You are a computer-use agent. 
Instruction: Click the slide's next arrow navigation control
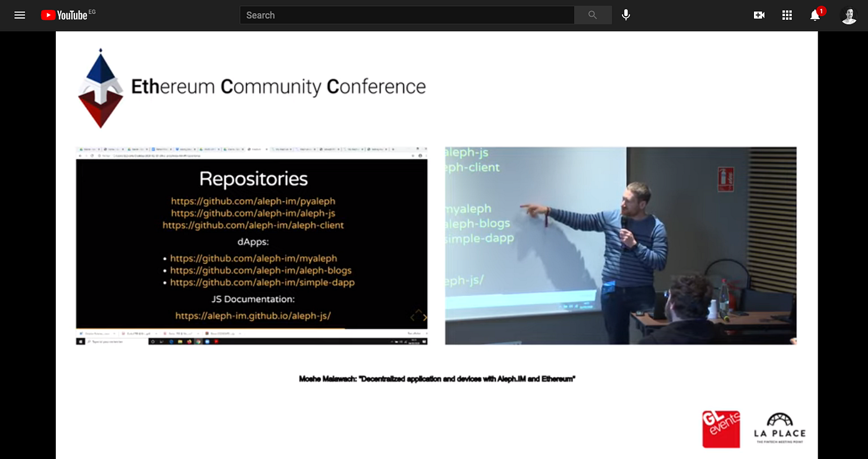tap(425, 318)
